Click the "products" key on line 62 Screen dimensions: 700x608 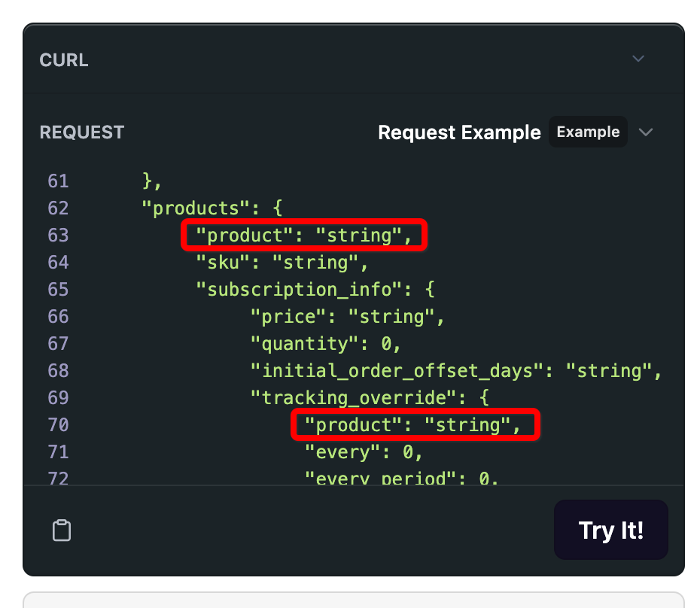[194, 208]
